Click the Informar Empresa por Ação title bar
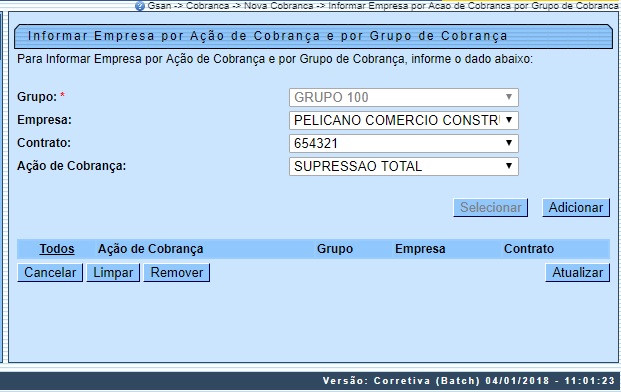Screen dimensions: 621x392 tap(313, 36)
